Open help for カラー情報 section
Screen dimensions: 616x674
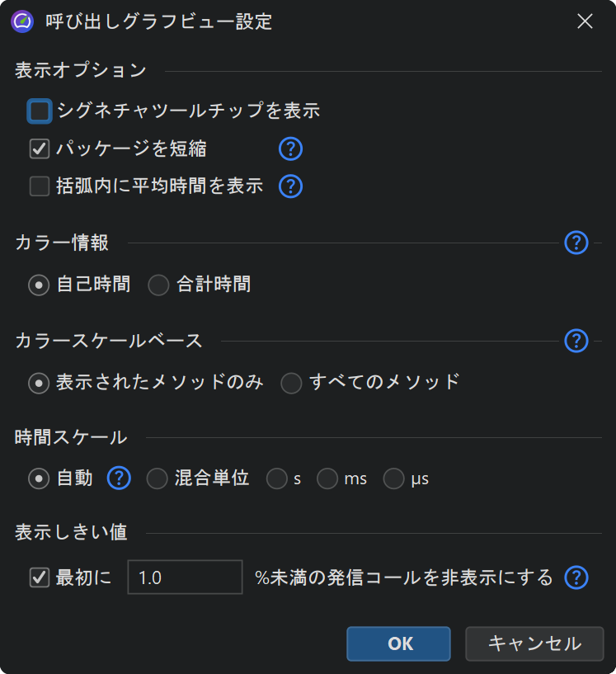pos(576,243)
